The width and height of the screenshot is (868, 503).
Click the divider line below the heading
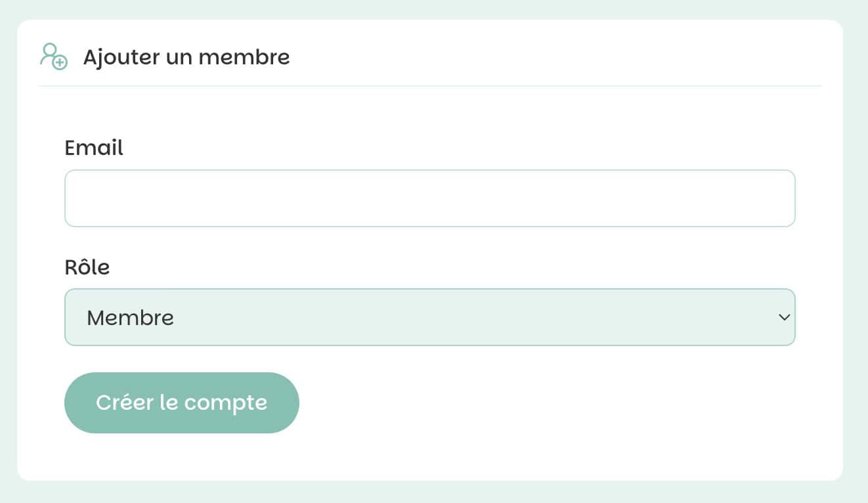click(430, 86)
